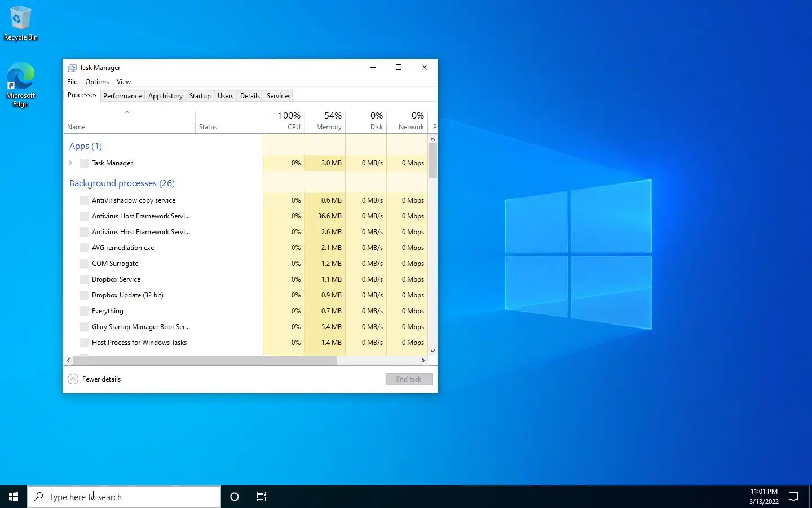Select Dropbox Update (32 bit) name
The width and height of the screenshot is (812, 508).
tap(127, 295)
